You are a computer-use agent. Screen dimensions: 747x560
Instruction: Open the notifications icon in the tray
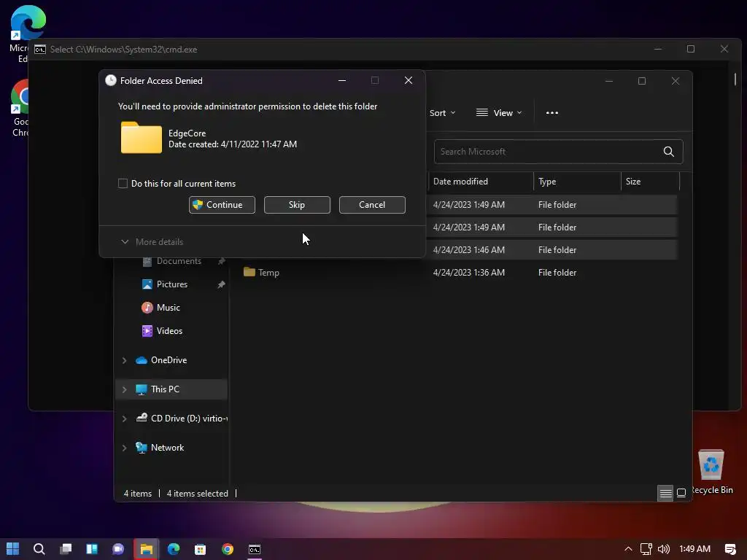[x=729, y=549]
